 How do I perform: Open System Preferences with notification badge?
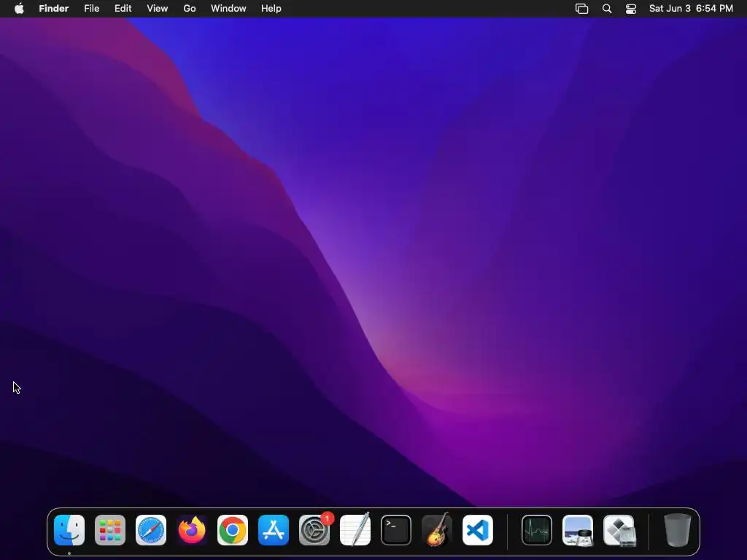[x=314, y=530]
